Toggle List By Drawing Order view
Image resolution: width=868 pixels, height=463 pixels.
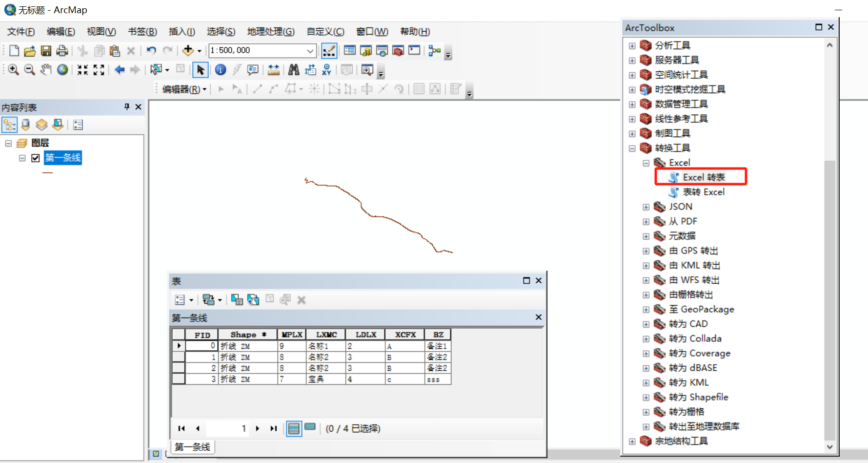coord(9,125)
